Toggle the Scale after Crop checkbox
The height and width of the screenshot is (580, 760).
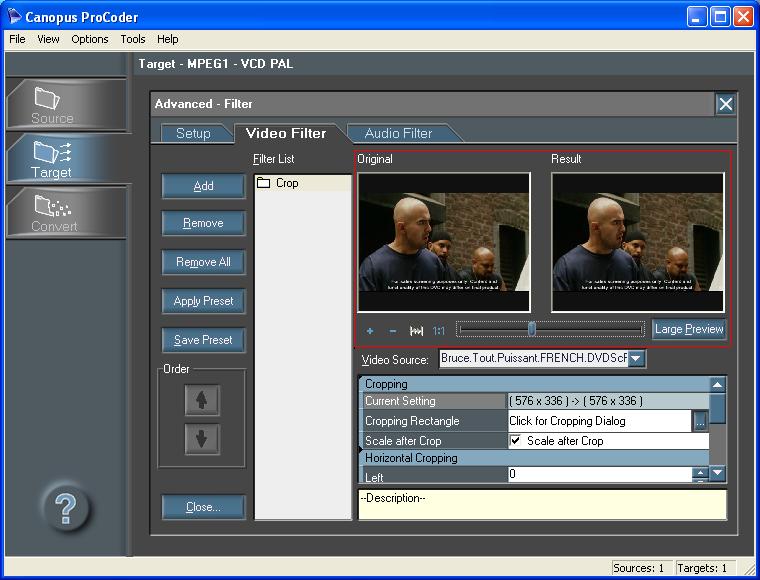point(516,441)
